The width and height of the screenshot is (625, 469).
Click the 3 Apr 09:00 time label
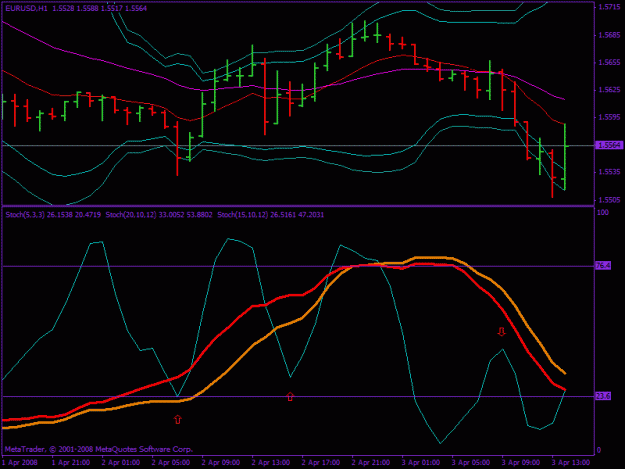(x=521, y=463)
